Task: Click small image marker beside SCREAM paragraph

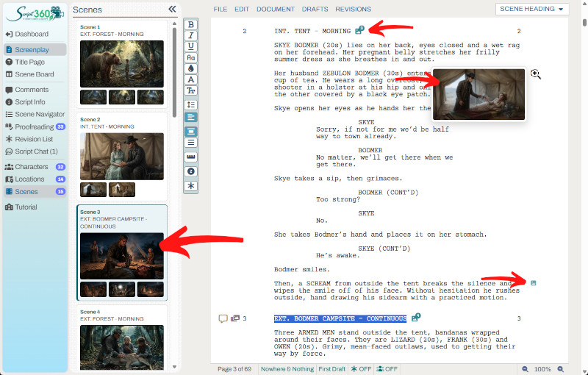Action: coord(534,283)
